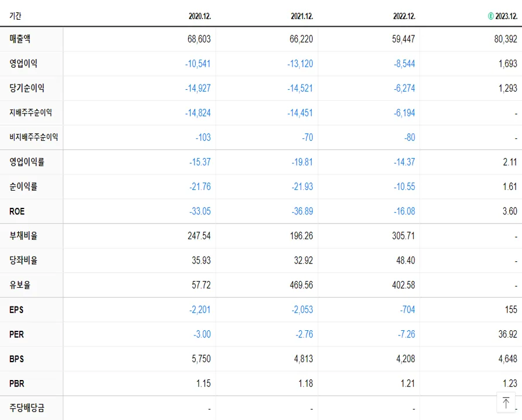
Task: Click the scroll-to-top arrow button
Action: 506,403
